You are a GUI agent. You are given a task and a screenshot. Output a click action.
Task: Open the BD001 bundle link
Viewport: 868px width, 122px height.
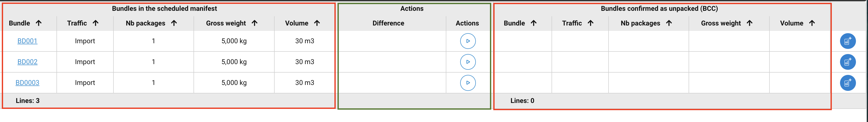tap(27, 41)
